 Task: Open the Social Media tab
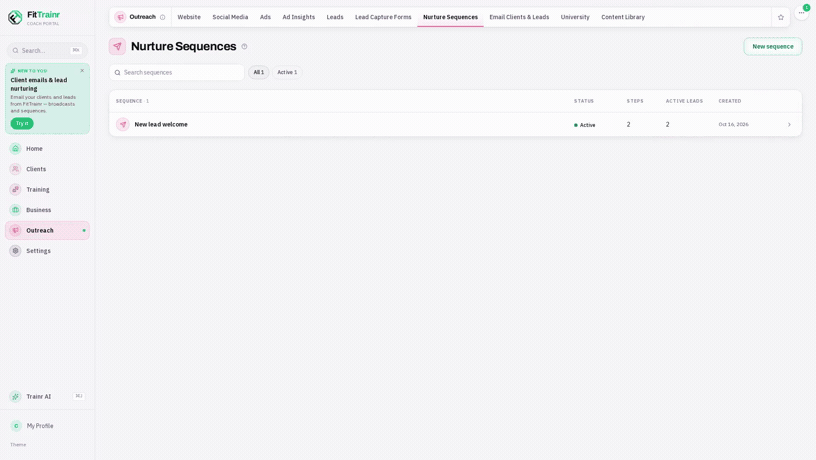click(x=230, y=17)
